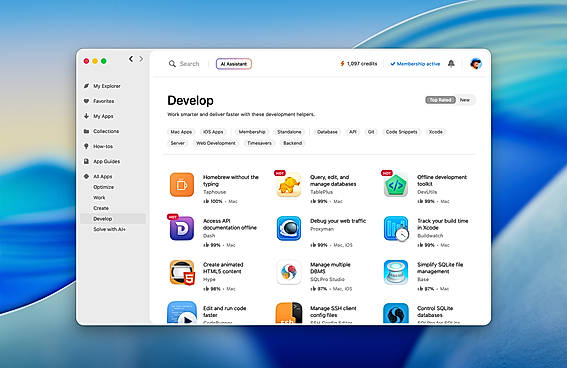The image size is (567, 368).
Task: Filter by Code Snippets tag
Action: pos(401,132)
